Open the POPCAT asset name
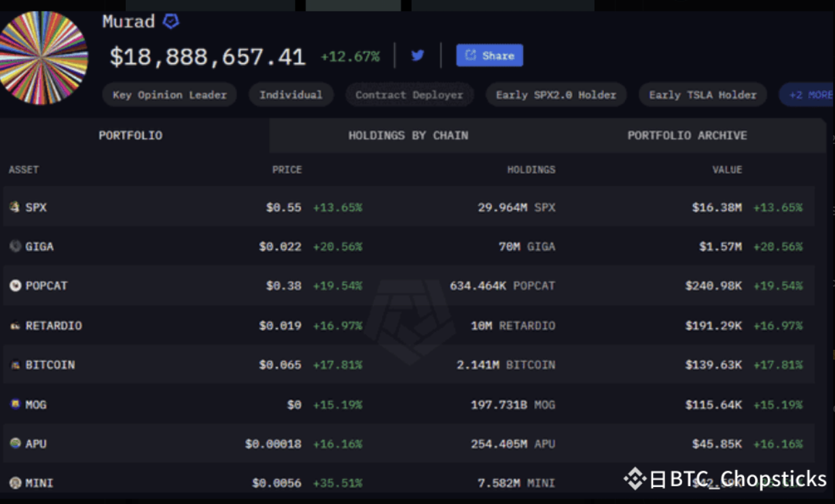Viewport: 835px width, 504px height. (x=47, y=286)
